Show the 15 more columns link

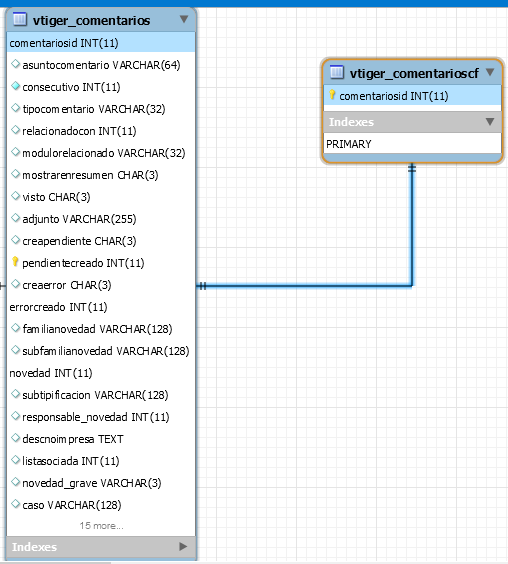click(x=101, y=526)
